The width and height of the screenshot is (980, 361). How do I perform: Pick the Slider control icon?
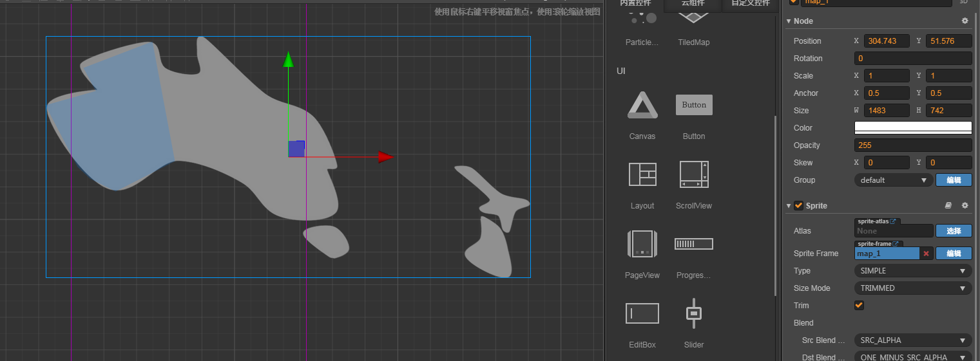tap(694, 313)
